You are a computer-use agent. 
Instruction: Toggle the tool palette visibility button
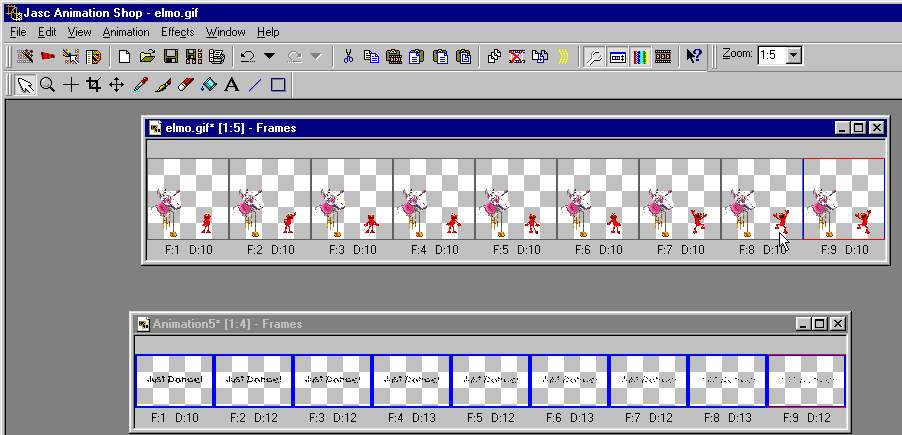(x=594, y=56)
